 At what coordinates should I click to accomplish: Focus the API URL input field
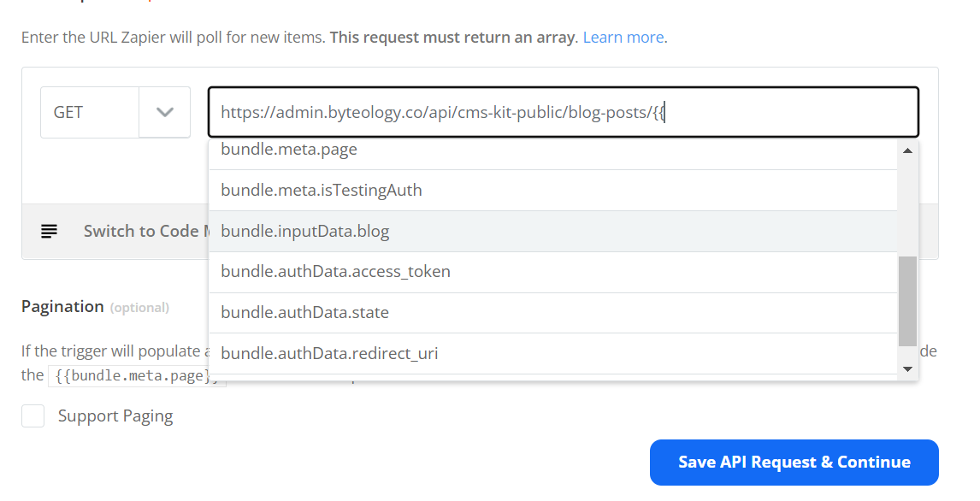pos(564,113)
